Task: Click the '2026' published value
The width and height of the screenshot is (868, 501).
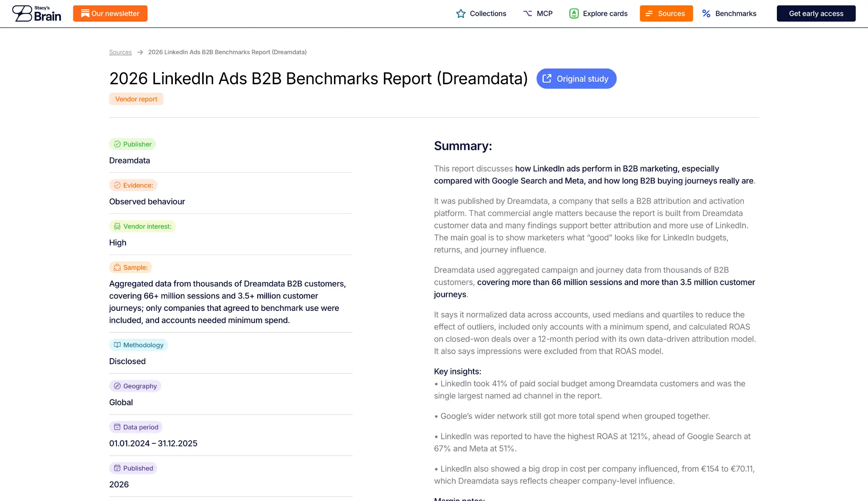Action: pyautogui.click(x=119, y=484)
